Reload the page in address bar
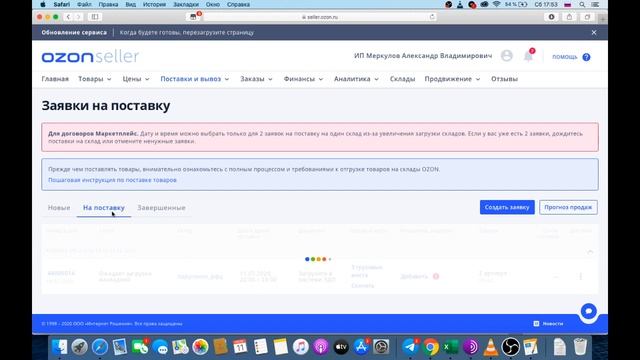This screenshot has height=360, width=640. coord(432,17)
